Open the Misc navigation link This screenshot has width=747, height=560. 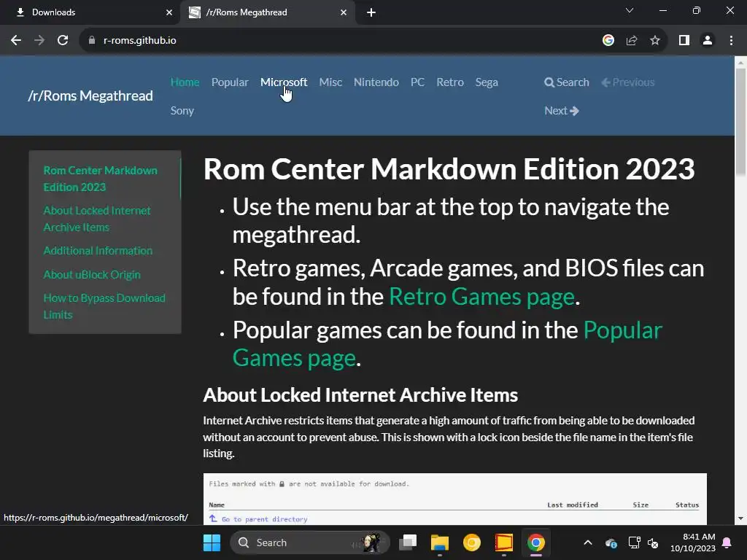pyautogui.click(x=330, y=82)
